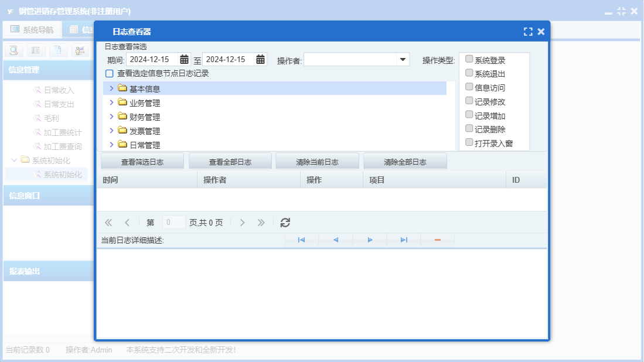This screenshot has height=362, width=644.
Task: Click the ID column header
Action: 527,180
